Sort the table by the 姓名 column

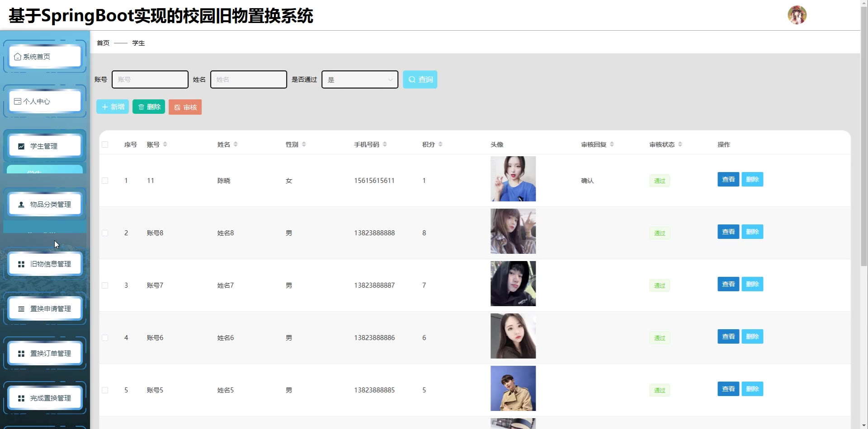point(236,145)
